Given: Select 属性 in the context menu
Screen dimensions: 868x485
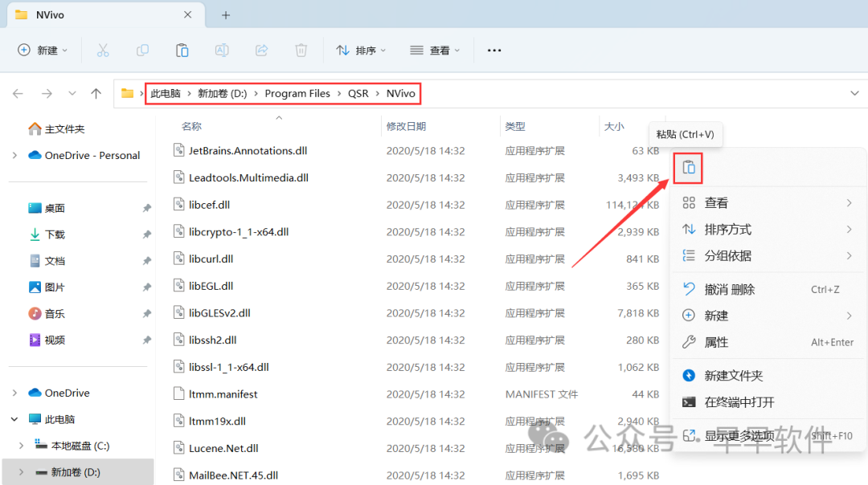Looking at the screenshot, I should pyautogui.click(x=716, y=342).
